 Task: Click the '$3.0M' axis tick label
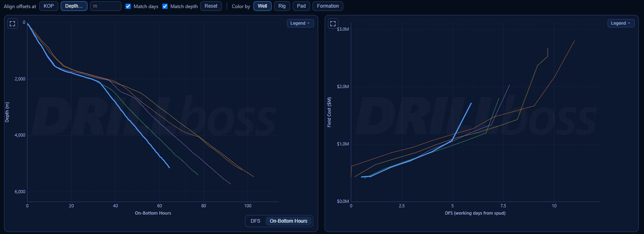[343, 29]
